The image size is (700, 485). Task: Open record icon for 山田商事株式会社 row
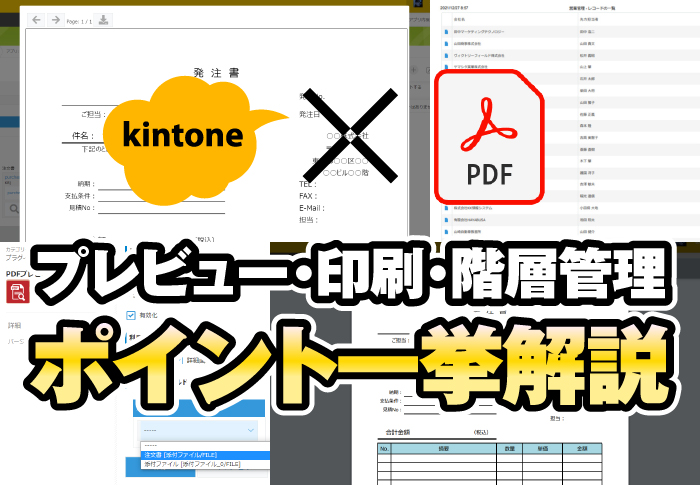coord(446,44)
